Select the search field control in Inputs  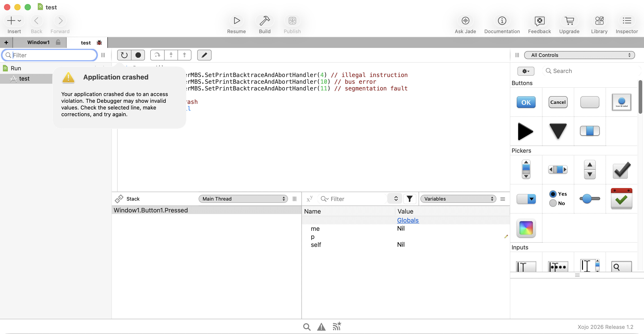click(x=621, y=266)
